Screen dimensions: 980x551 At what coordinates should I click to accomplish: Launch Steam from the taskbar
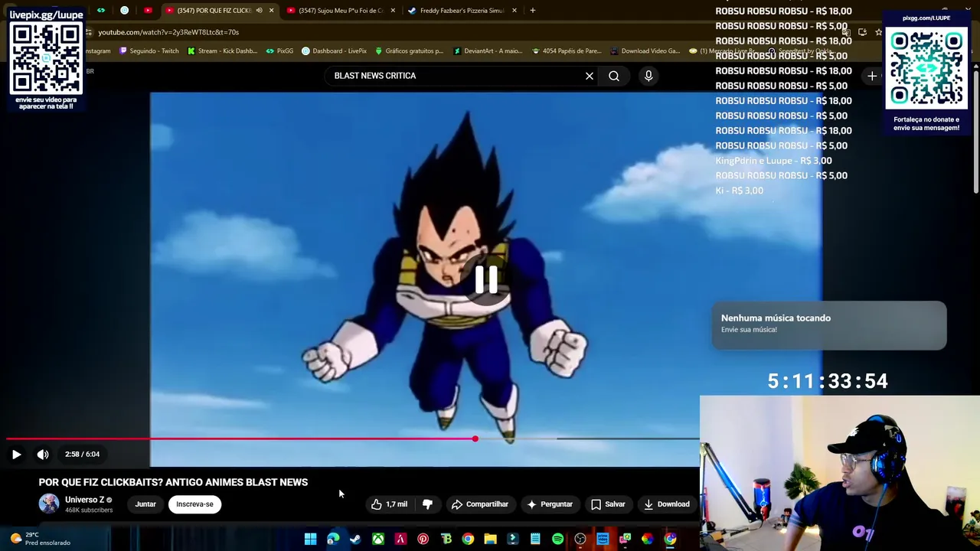pyautogui.click(x=355, y=540)
